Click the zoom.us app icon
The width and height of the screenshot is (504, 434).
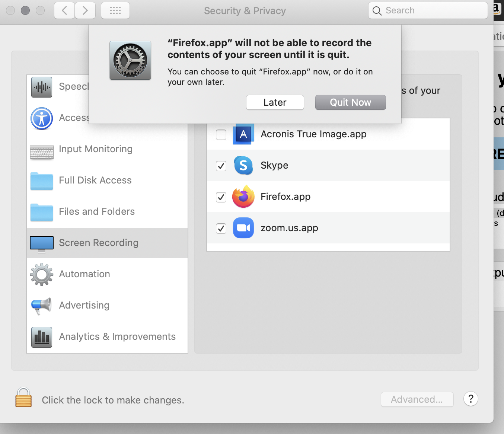click(243, 228)
